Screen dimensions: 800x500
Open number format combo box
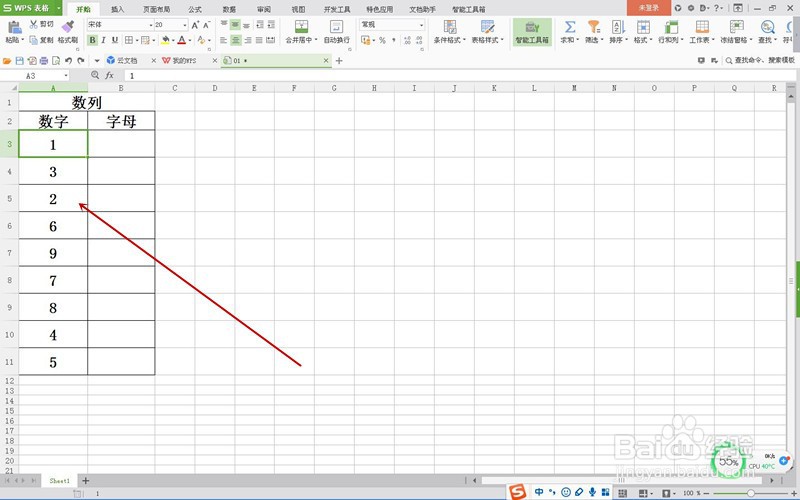pos(392,24)
